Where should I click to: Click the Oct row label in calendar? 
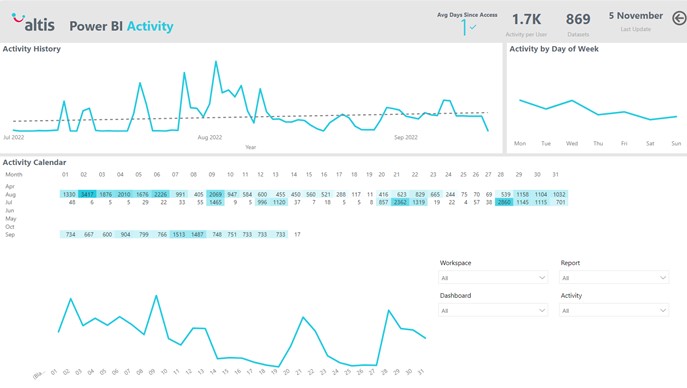click(10, 226)
